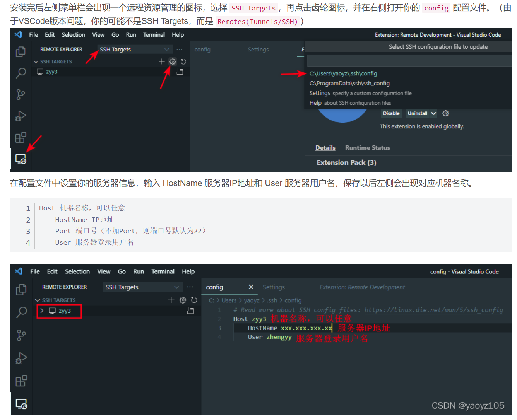
Task: Click Uninstall extension button
Action: [x=418, y=113]
